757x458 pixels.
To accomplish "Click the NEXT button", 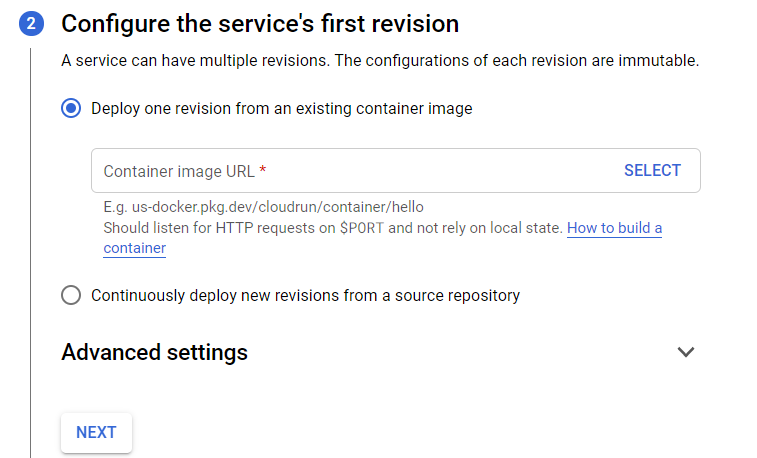I will tap(96, 432).
